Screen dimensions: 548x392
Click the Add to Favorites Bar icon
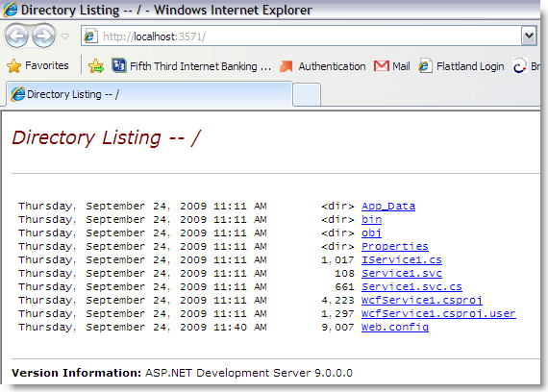tap(96, 65)
